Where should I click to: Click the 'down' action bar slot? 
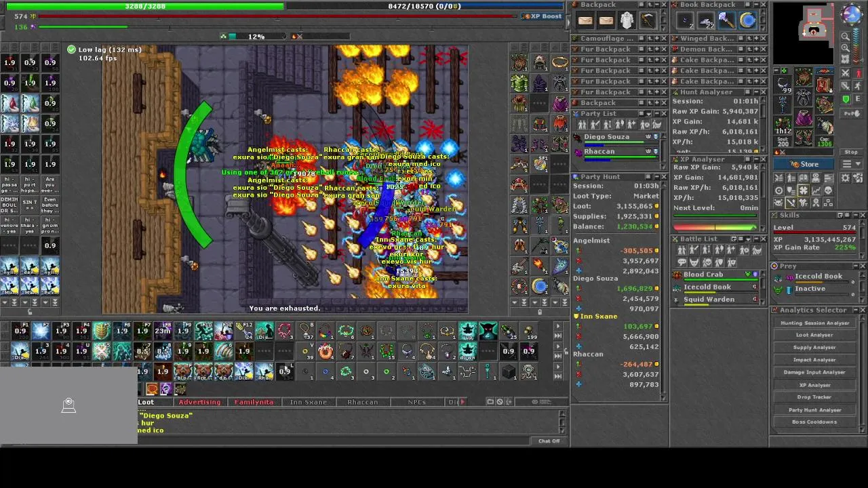click(468, 351)
